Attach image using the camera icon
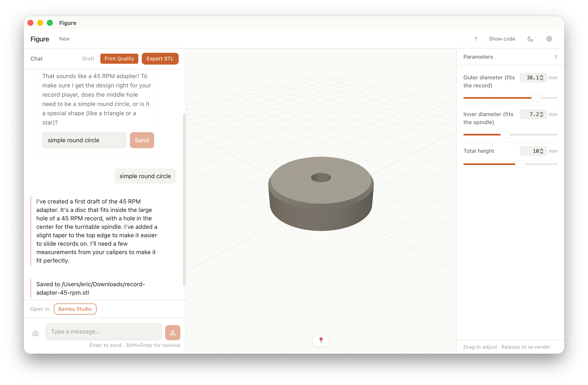The width and height of the screenshot is (588, 385). click(x=35, y=334)
